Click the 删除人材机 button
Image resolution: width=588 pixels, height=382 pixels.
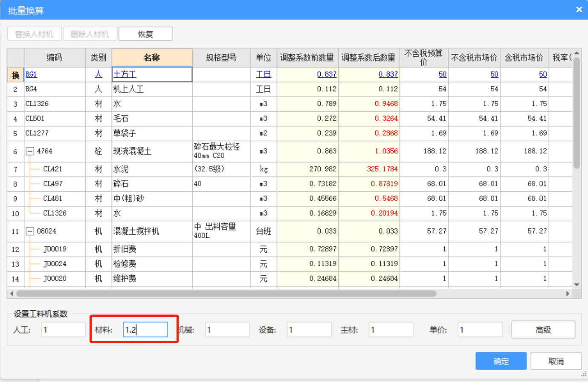[90, 33]
